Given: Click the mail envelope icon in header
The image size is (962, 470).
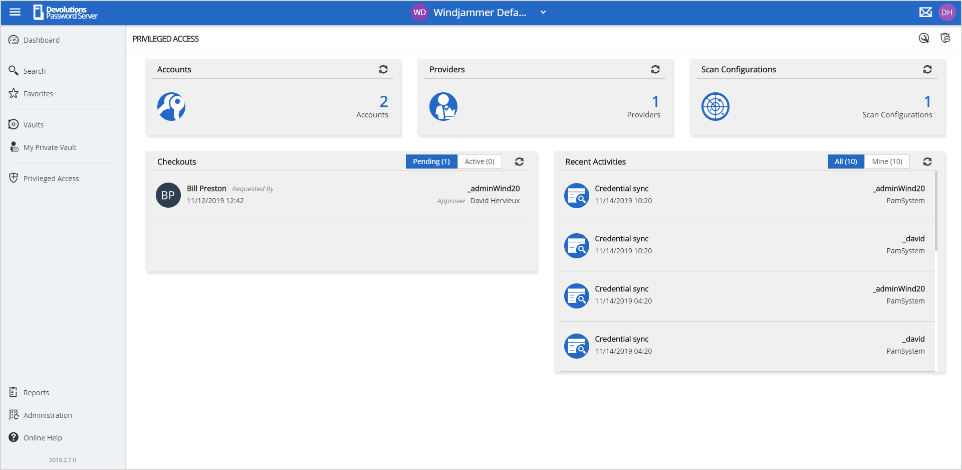Looking at the screenshot, I should [x=925, y=12].
